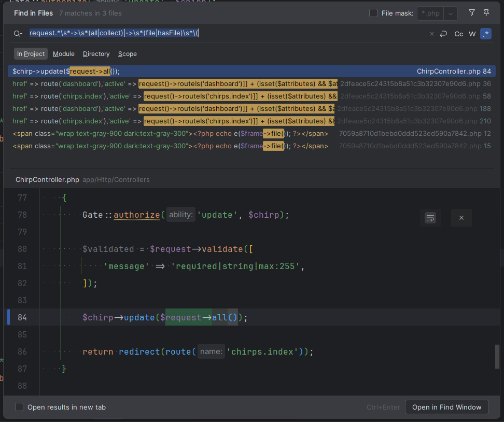Click inside the regex search input field
This screenshot has width=504, height=422.
pyautogui.click(x=259, y=34)
